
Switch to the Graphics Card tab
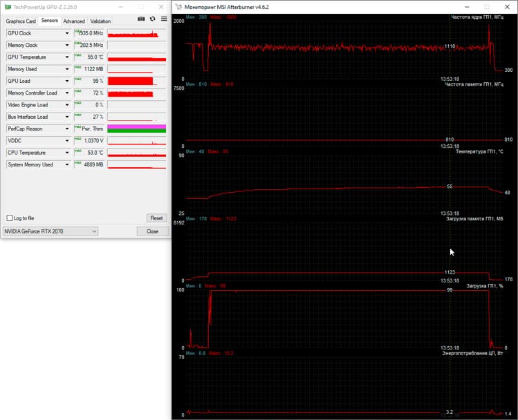[x=21, y=21]
